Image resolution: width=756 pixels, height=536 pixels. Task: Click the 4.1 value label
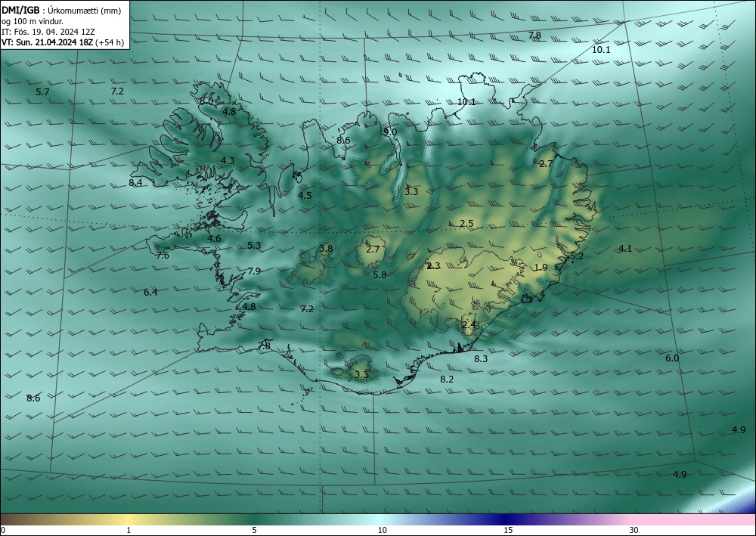(x=625, y=249)
